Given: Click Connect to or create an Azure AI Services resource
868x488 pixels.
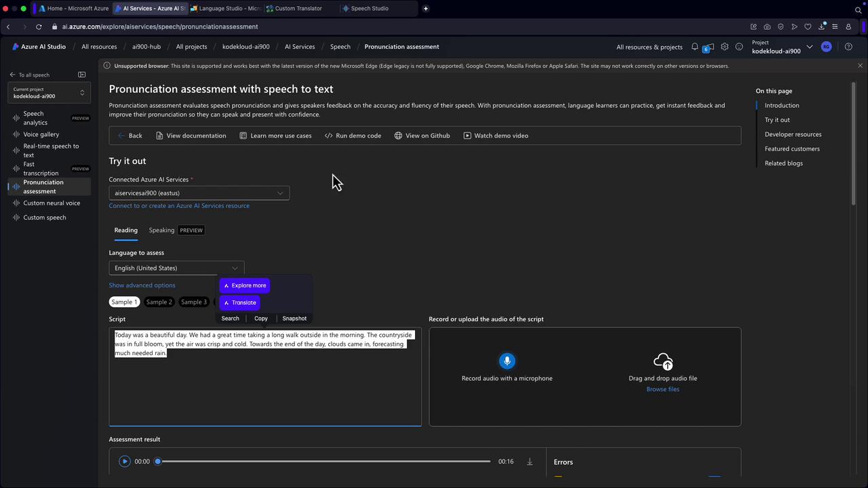Looking at the screenshot, I should click(179, 206).
